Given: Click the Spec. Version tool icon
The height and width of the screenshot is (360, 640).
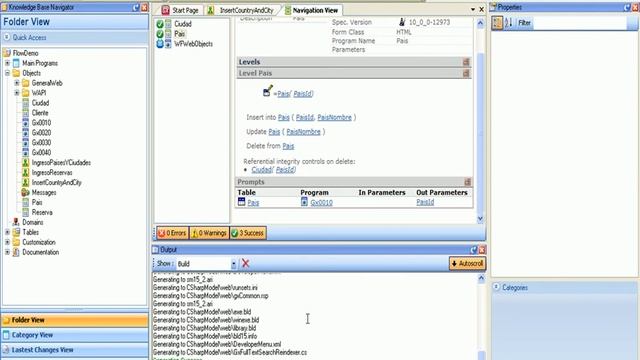Looking at the screenshot, I should pyautogui.click(x=402, y=22).
